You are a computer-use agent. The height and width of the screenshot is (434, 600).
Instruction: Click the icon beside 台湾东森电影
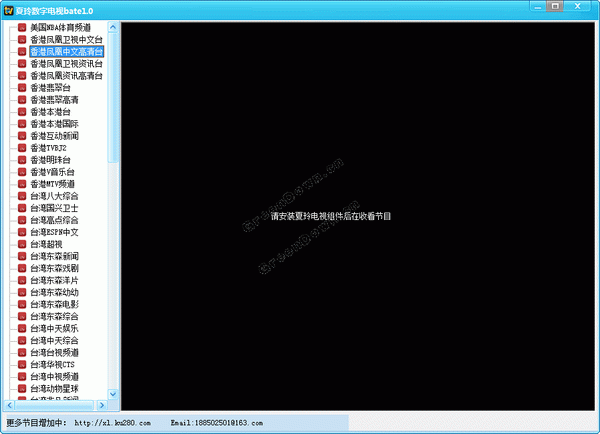coord(22,304)
